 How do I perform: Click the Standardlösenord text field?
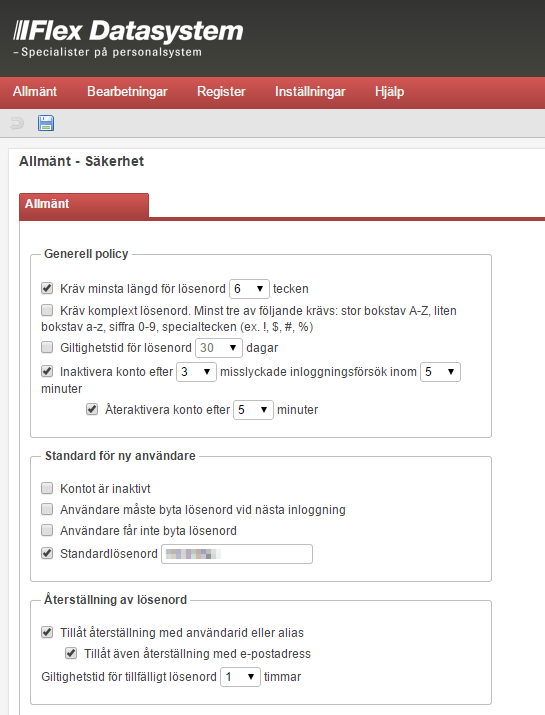(237, 554)
